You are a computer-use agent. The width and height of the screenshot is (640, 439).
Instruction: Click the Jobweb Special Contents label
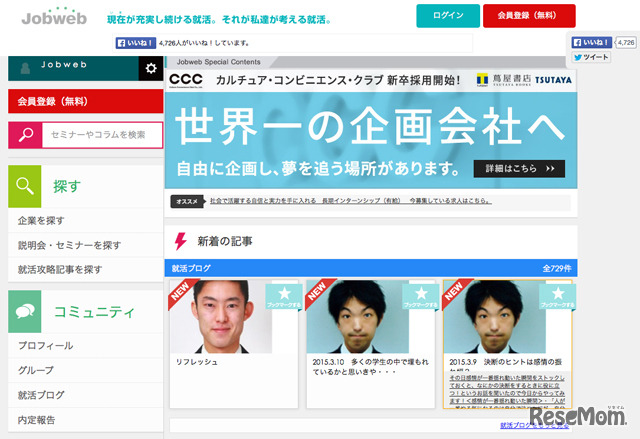218,62
